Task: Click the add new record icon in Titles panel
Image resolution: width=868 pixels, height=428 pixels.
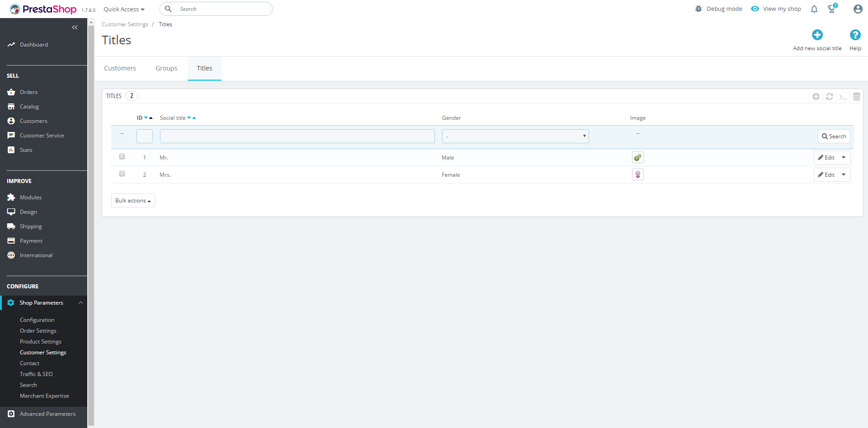Action: pyautogui.click(x=816, y=97)
